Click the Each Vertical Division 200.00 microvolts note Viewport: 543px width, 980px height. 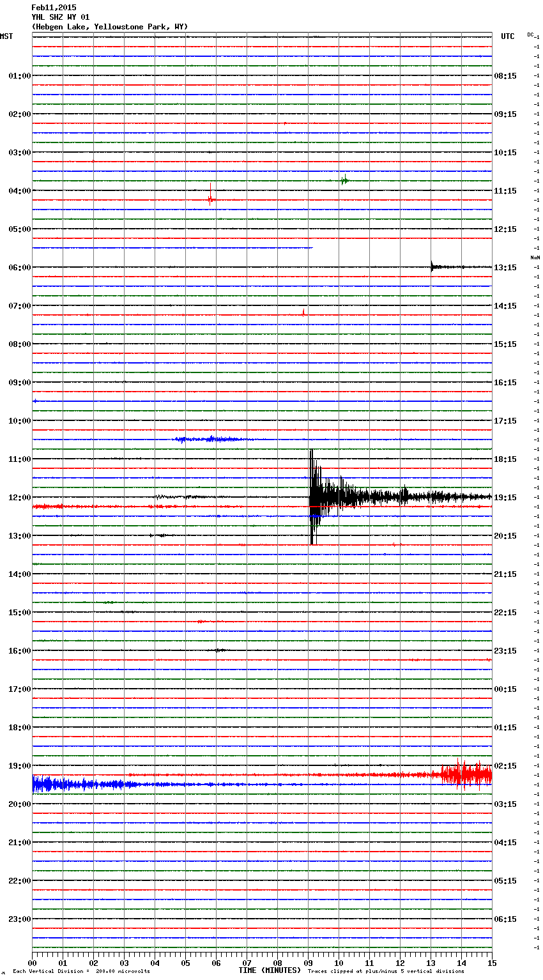pos(82,972)
